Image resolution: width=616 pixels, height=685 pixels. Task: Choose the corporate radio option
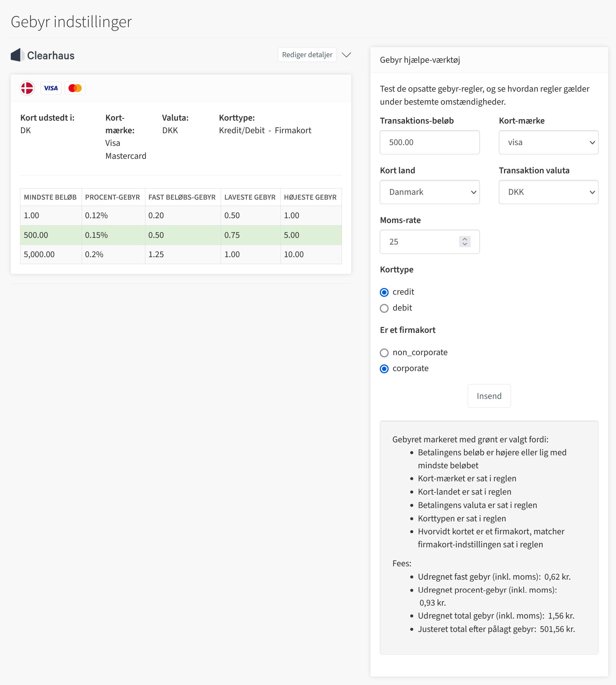pos(384,369)
